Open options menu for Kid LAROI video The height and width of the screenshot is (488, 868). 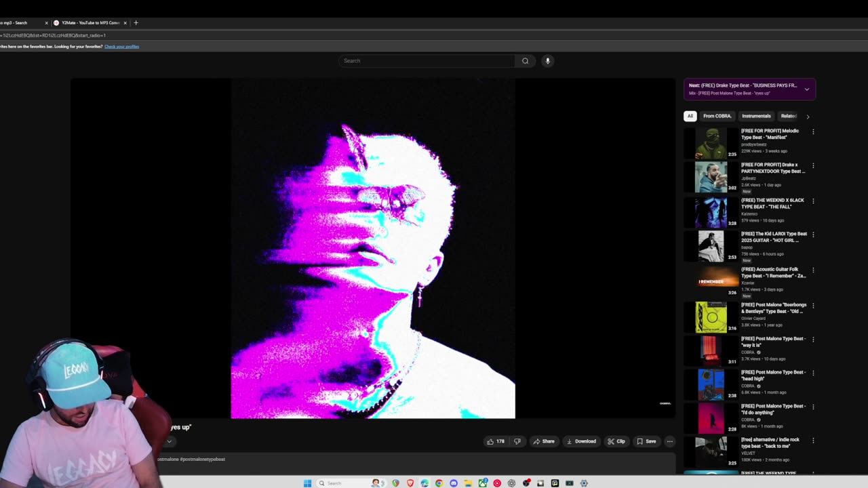point(813,235)
